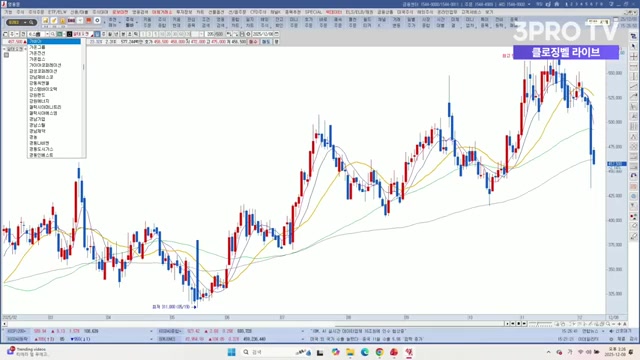Screen dimensions: 640x360
Task: Click the red 매수 buy button
Action: 253,42
